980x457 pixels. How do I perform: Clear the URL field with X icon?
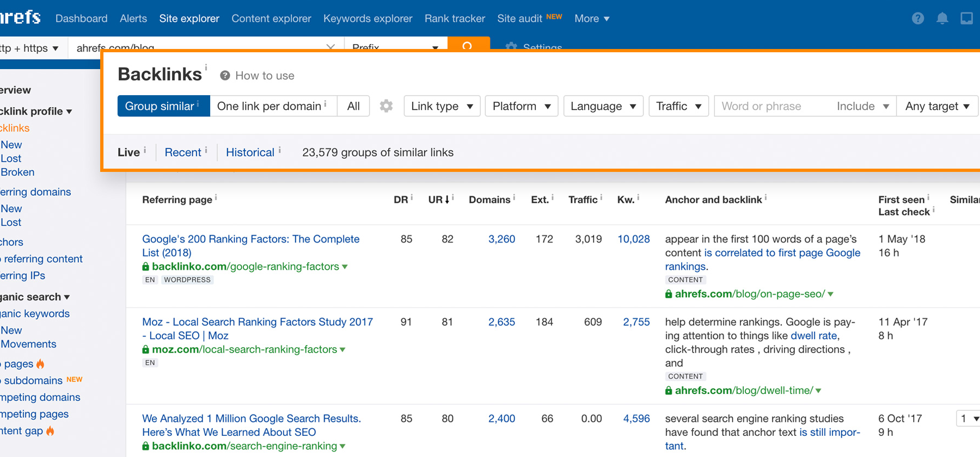click(x=330, y=47)
